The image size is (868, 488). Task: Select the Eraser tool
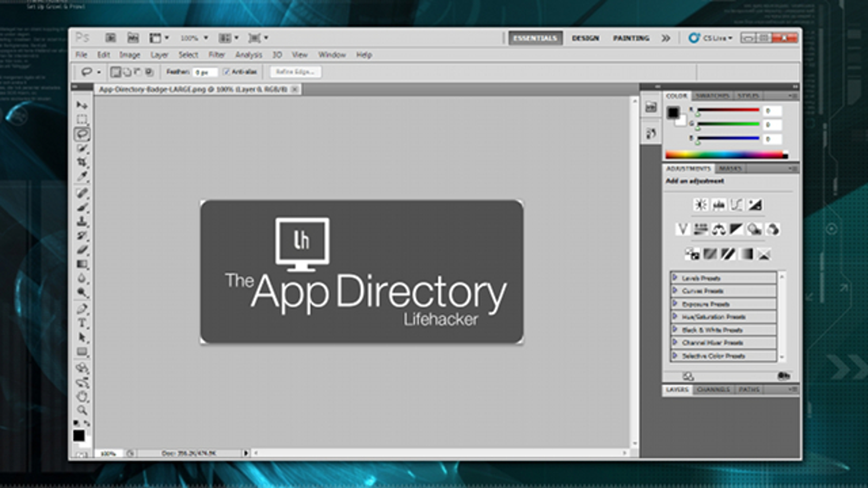[x=82, y=249]
